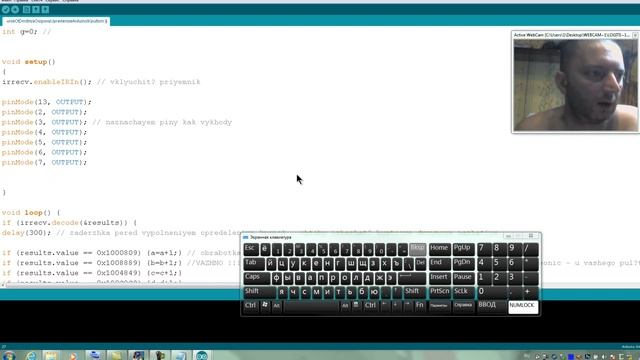Hit the End key on on-screen keyboard
This screenshot has width=640, height=360.
[440, 264]
